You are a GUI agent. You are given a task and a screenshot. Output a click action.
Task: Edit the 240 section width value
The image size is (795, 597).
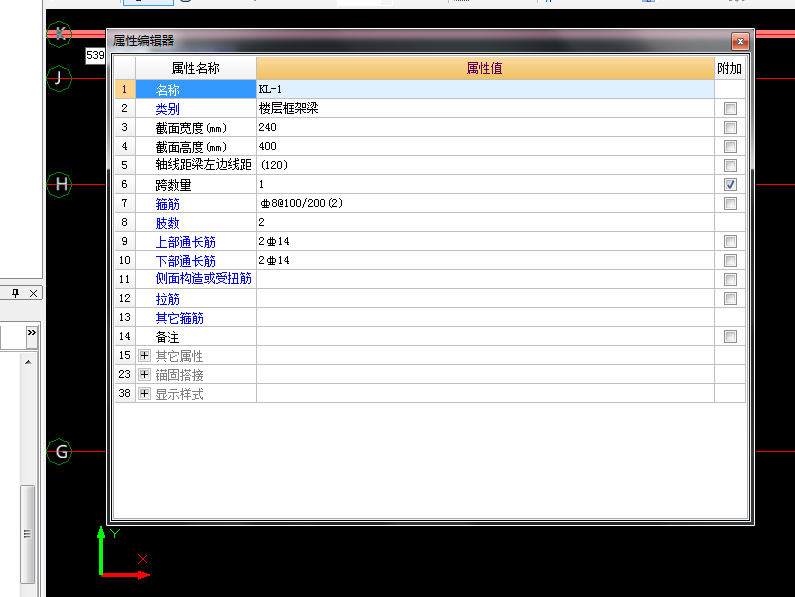[485, 127]
